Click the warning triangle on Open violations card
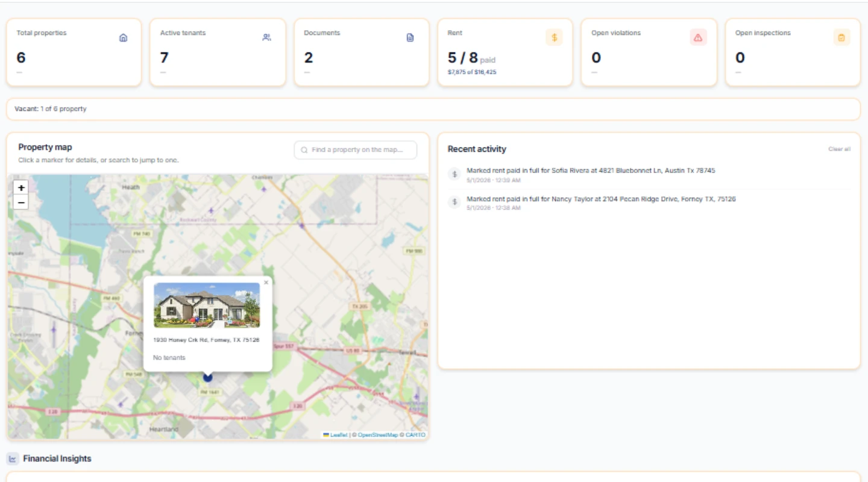 point(698,37)
